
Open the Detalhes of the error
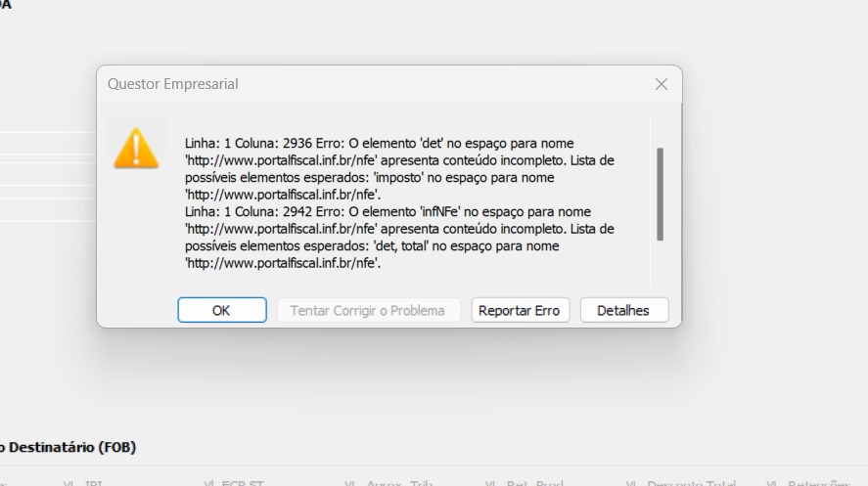[x=624, y=310]
